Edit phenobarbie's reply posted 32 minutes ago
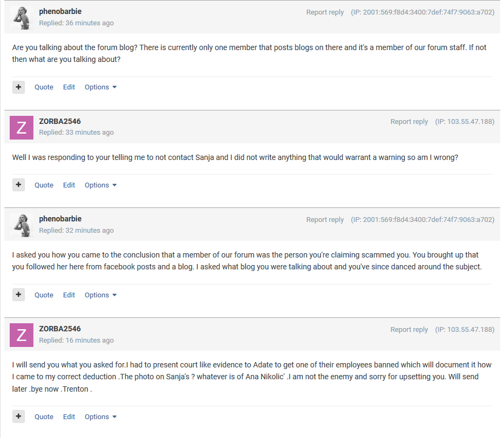Screen dimensions: 504x438 69,295
